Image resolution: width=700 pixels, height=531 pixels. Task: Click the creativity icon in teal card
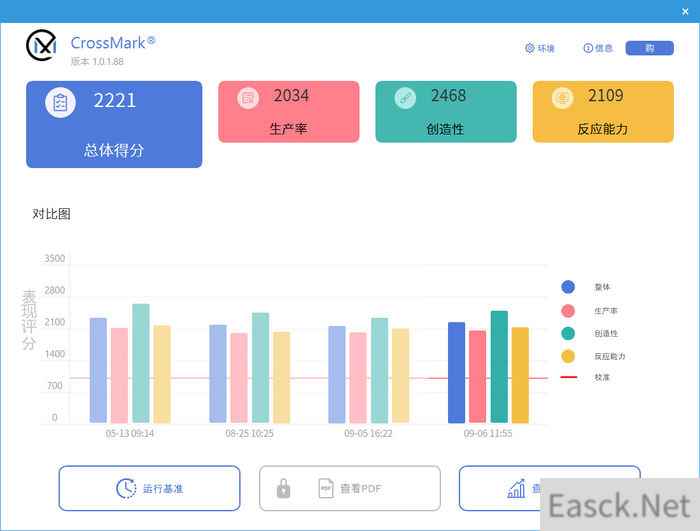pos(405,98)
